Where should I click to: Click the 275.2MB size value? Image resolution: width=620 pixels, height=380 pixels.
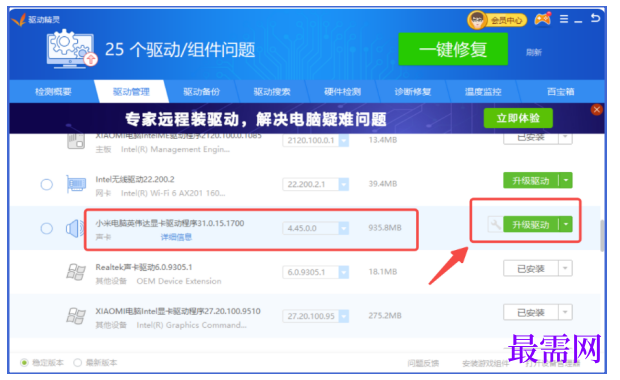click(384, 316)
